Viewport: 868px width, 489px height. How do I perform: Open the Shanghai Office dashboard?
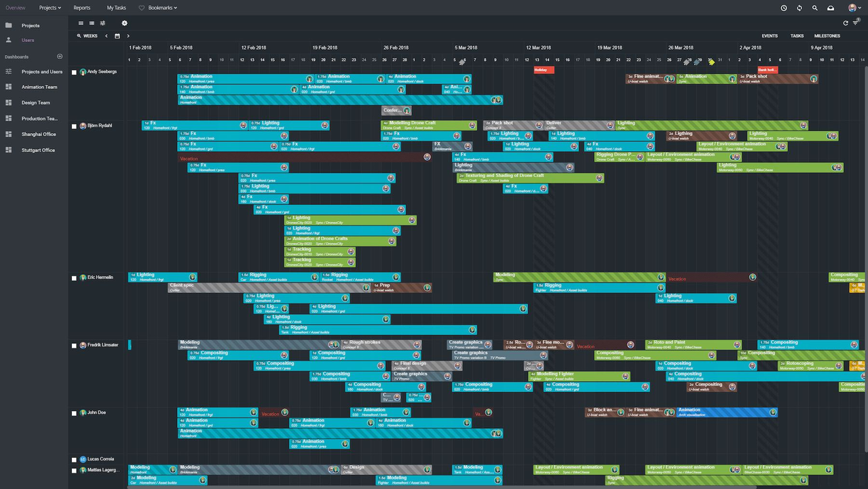[x=38, y=134]
